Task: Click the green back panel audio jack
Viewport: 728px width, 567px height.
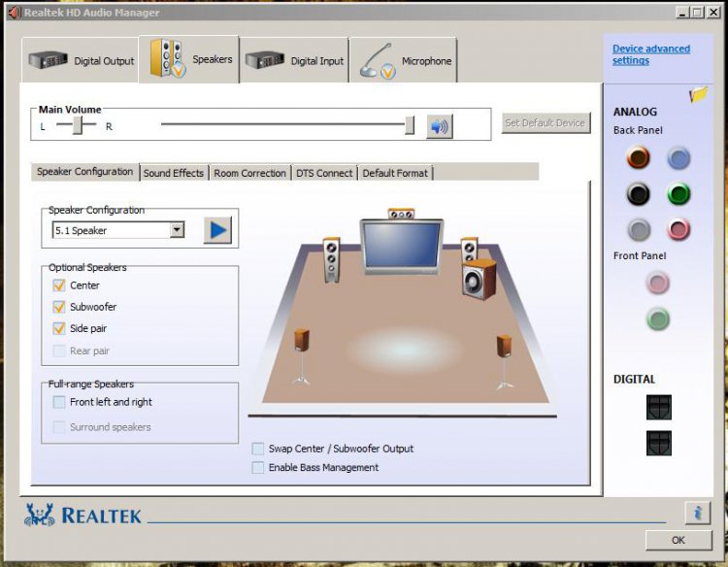Action: pos(678,193)
